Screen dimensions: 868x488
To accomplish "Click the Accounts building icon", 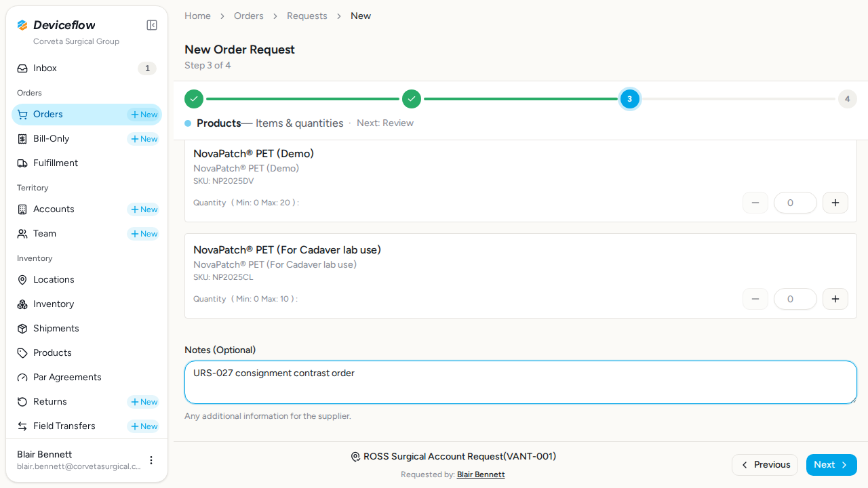I will click(22, 209).
